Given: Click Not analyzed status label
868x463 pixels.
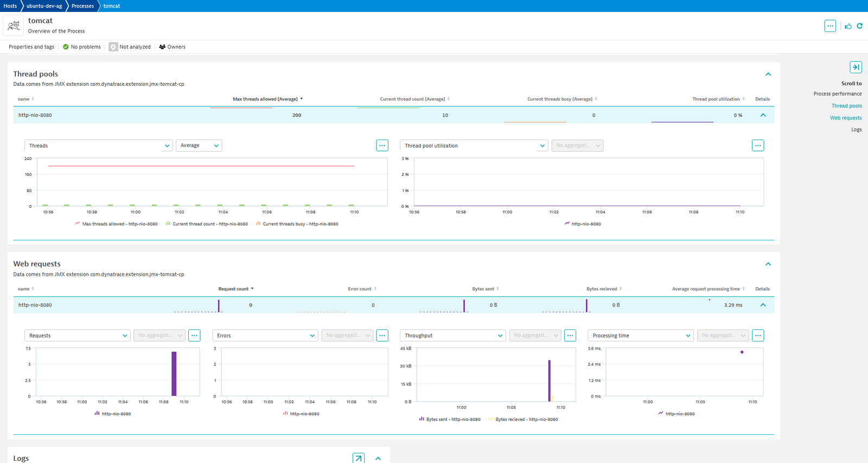Looking at the screenshot, I should (x=135, y=47).
